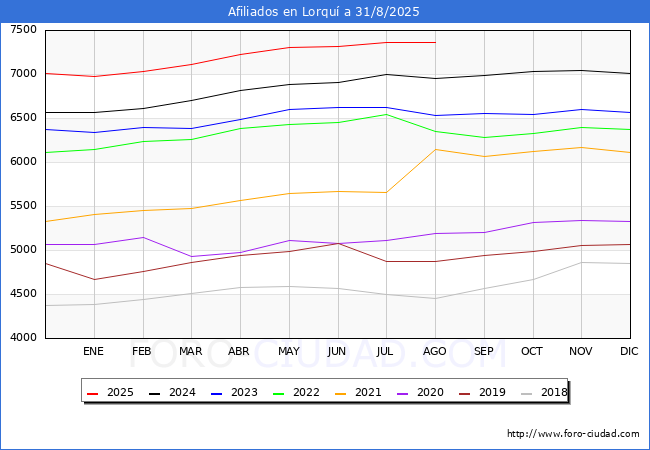
Task: Click the purple 2020 legend swatch
Action: click(x=403, y=393)
